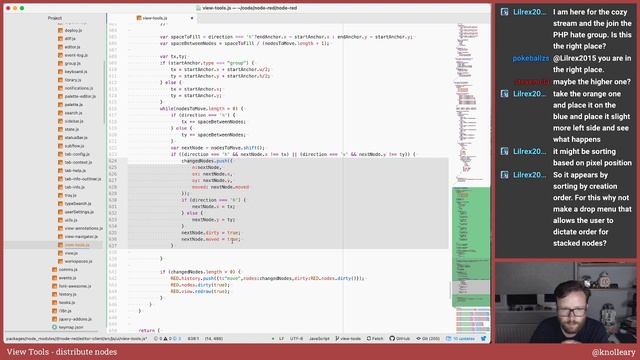Click the statusBar.js file icon
Image resolution: width=640 pixels, height=360 pixels.
pyautogui.click(x=60, y=138)
